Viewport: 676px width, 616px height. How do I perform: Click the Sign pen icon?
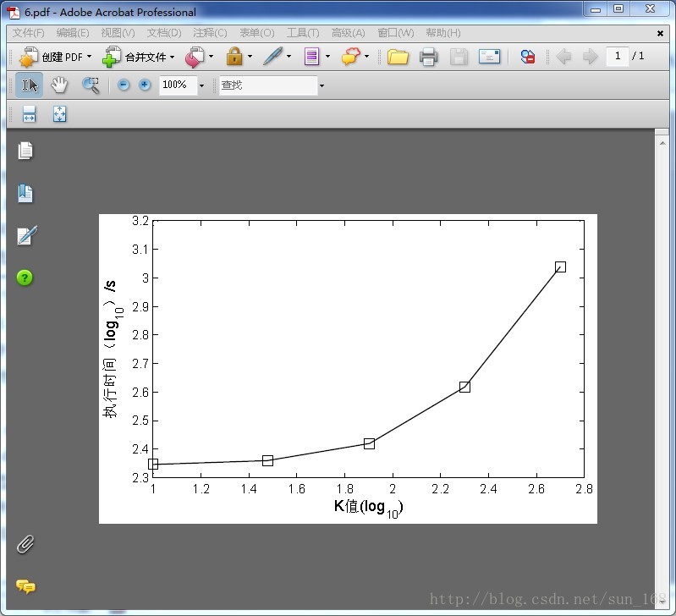coord(273,57)
